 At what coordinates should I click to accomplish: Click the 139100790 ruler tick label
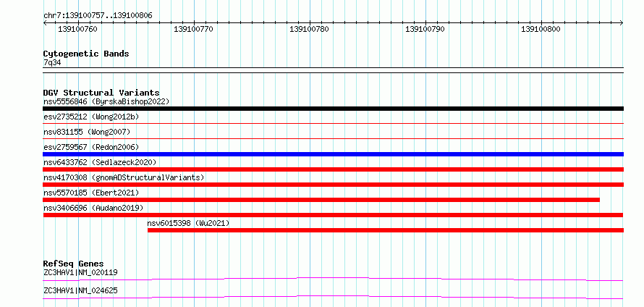coord(425,29)
